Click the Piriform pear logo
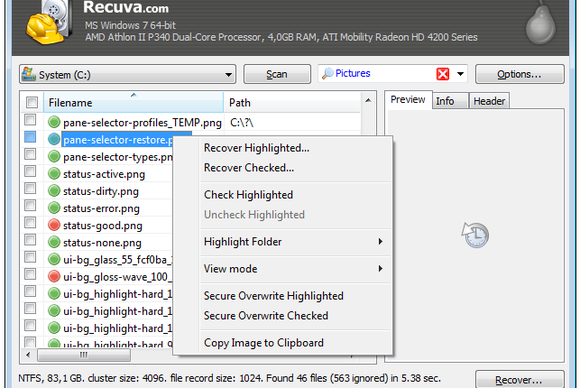The width and height of the screenshot is (580, 388). coord(541,23)
